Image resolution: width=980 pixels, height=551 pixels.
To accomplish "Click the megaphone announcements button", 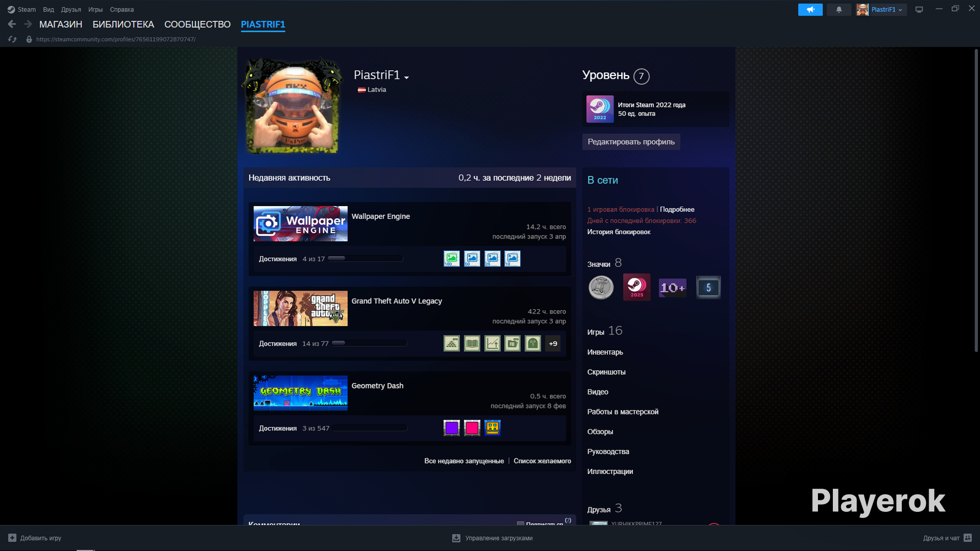I will click(810, 9).
